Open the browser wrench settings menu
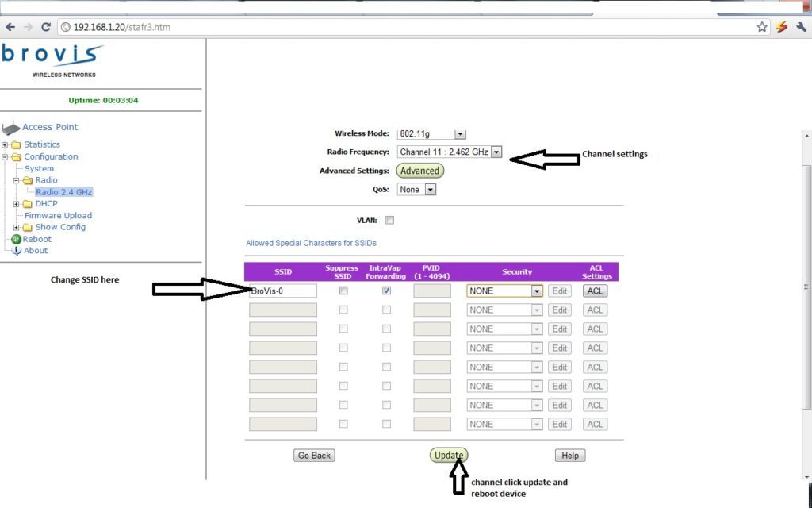Screen dimensions: 812x508 [801, 27]
